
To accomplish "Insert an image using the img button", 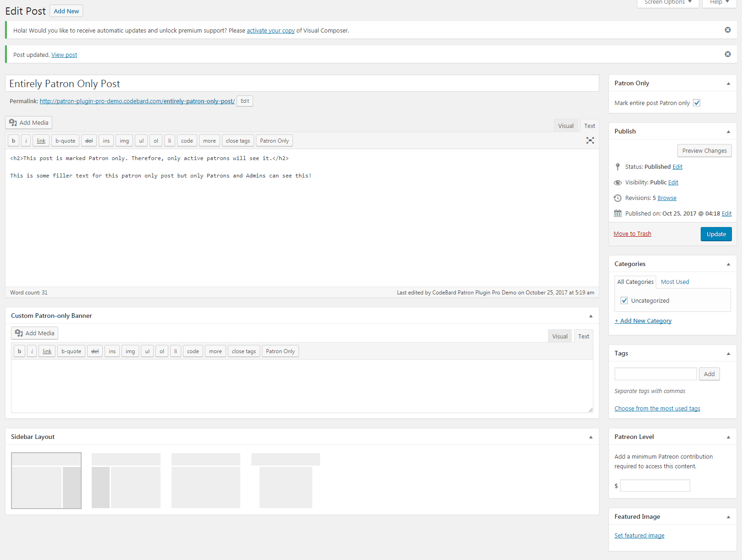I will click(x=124, y=140).
